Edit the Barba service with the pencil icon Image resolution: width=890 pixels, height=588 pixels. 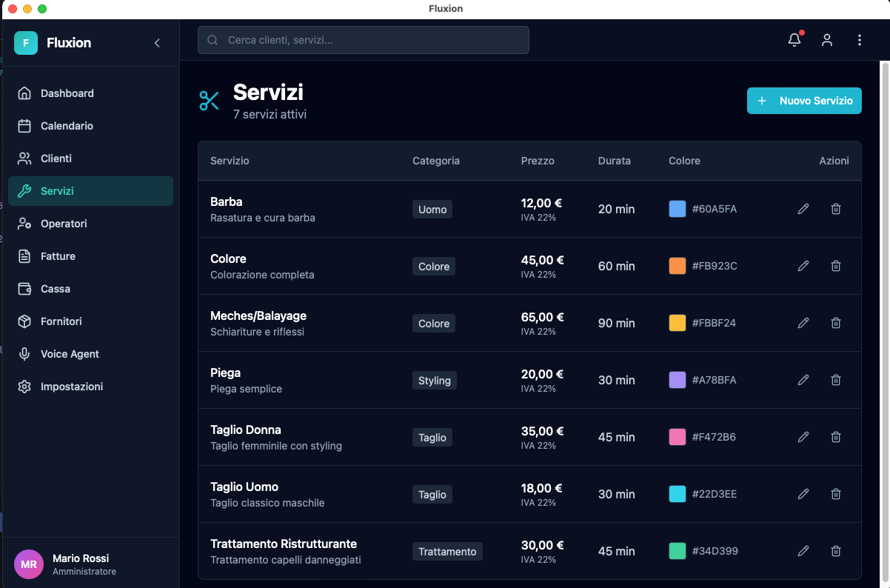point(803,209)
